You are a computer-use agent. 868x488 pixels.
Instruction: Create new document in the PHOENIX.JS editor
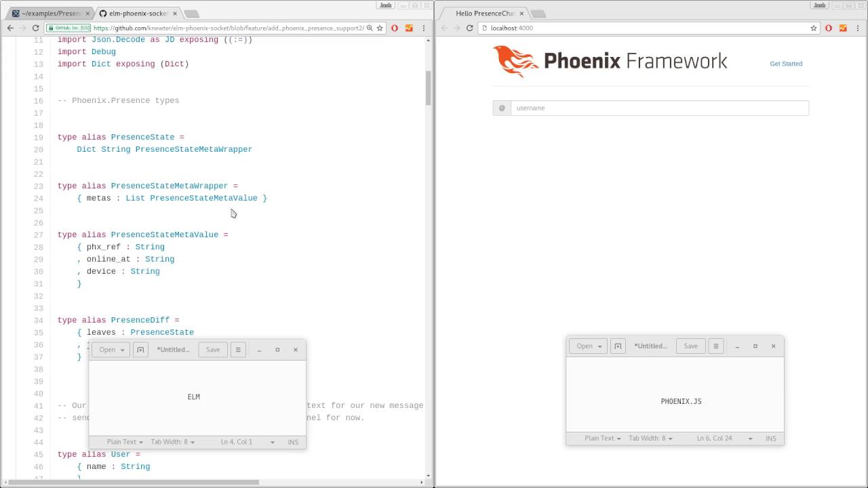[618, 346]
